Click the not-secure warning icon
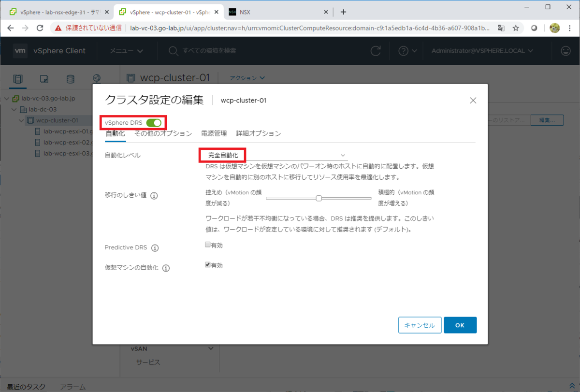 click(58, 28)
